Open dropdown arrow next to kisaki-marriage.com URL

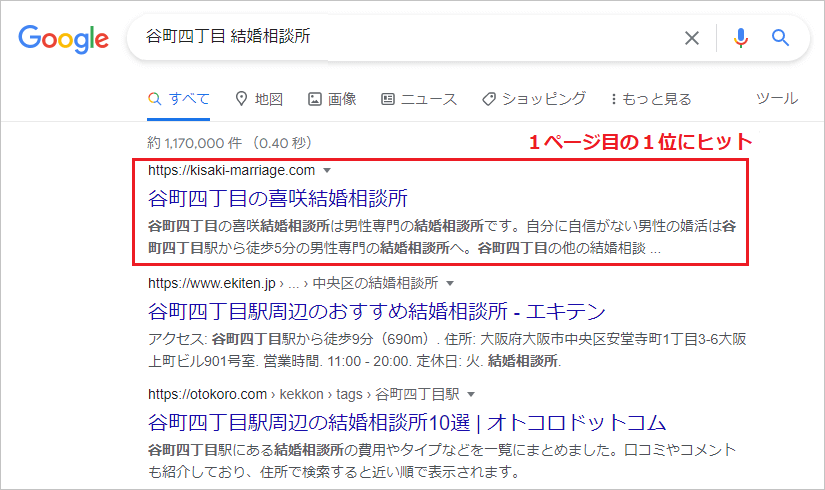[327, 171]
